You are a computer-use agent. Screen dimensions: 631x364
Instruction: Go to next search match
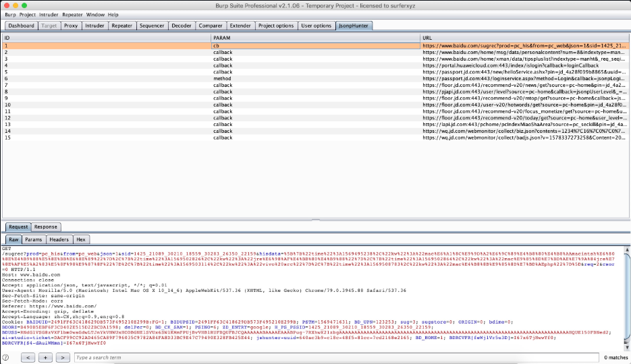pyautogui.click(x=63, y=357)
